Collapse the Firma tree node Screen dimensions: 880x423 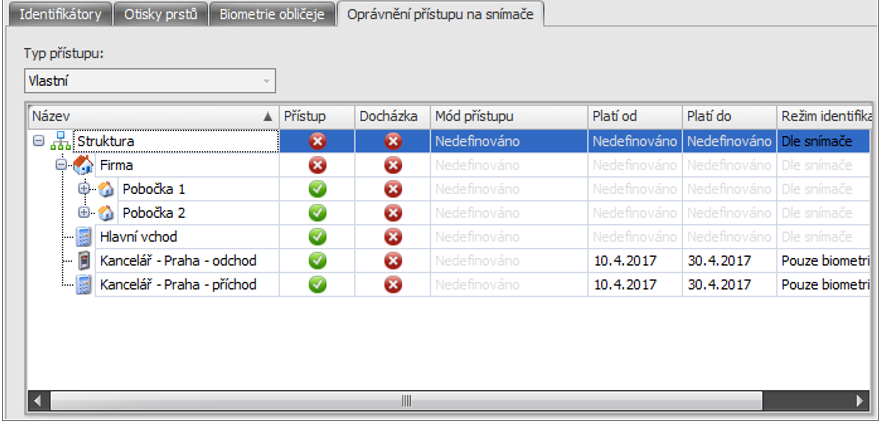tap(61, 165)
